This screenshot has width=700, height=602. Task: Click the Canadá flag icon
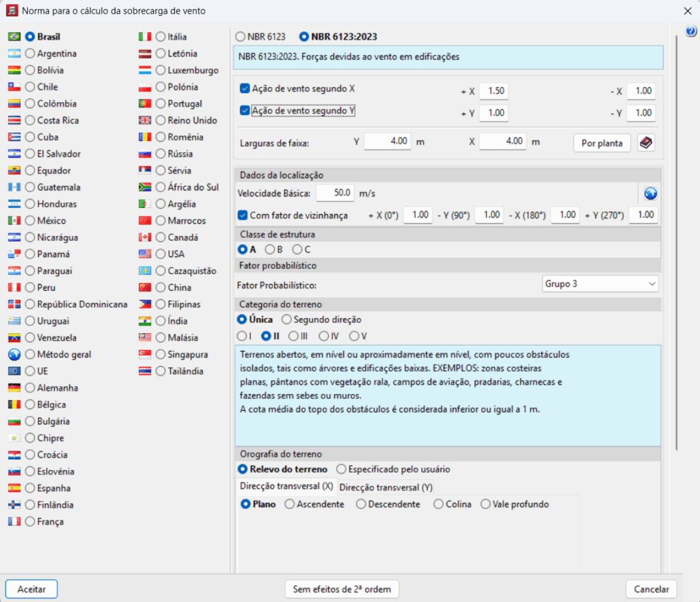coord(145,237)
